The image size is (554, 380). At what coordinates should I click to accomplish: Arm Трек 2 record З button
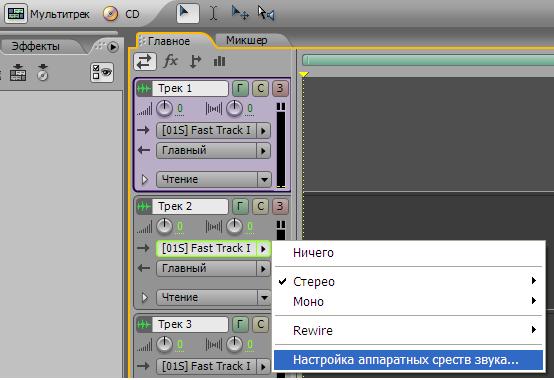point(280,206)
